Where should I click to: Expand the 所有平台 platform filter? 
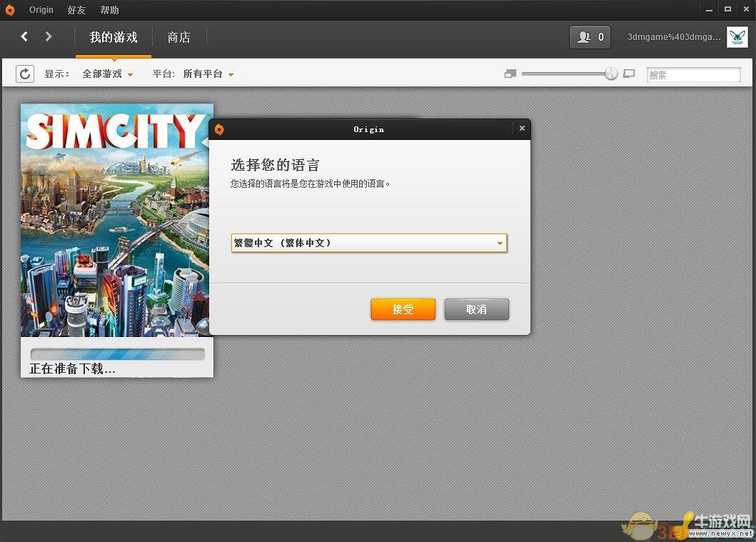pos(208,74)
